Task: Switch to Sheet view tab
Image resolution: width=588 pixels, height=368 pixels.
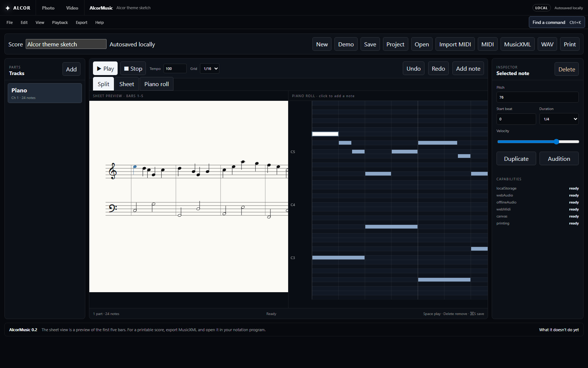Action: tap(127, 84)
